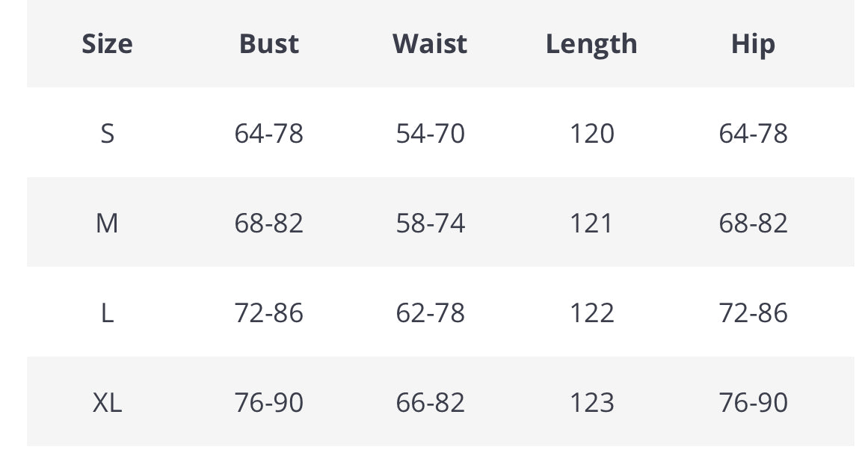Screen dimensions: 868x450
Task: Click the 120 length value
Action: [591, 134]
